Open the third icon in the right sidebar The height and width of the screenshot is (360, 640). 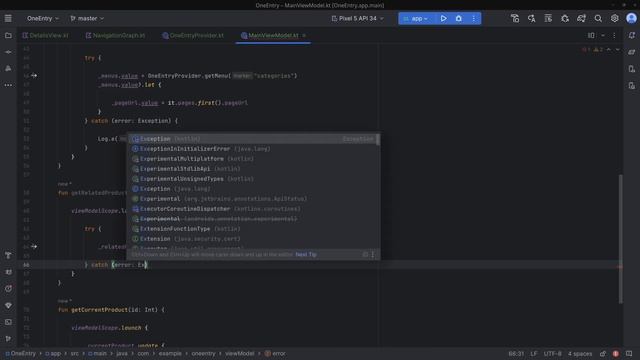point(632,69)
